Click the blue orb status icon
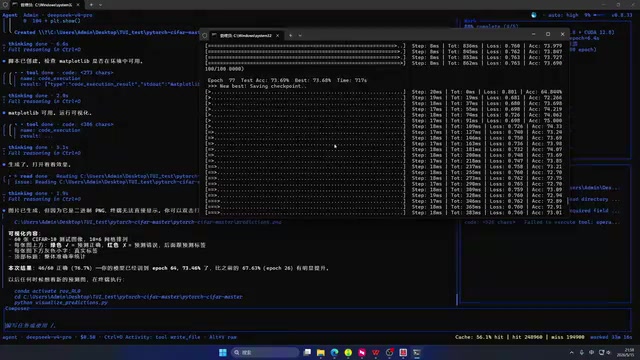The width and height of the screenshot is (640, 360). pos(533,15)
